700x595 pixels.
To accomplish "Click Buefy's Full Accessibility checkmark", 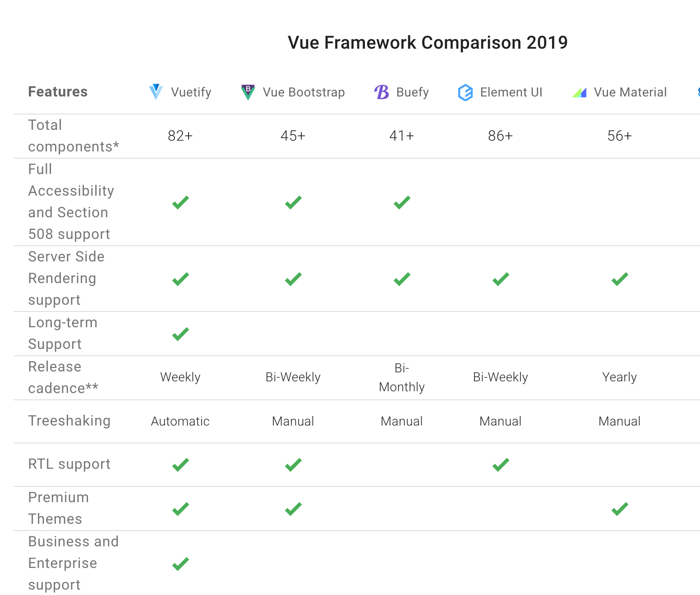I will pos(402,202).
